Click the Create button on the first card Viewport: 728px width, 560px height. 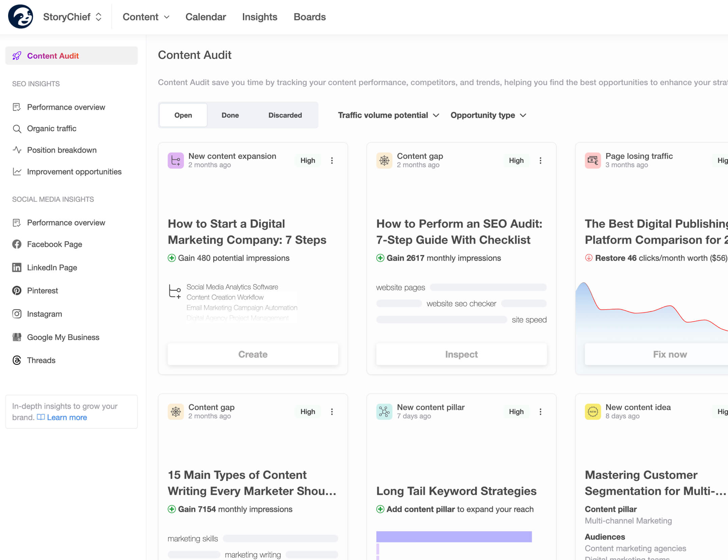pos(253,354)
